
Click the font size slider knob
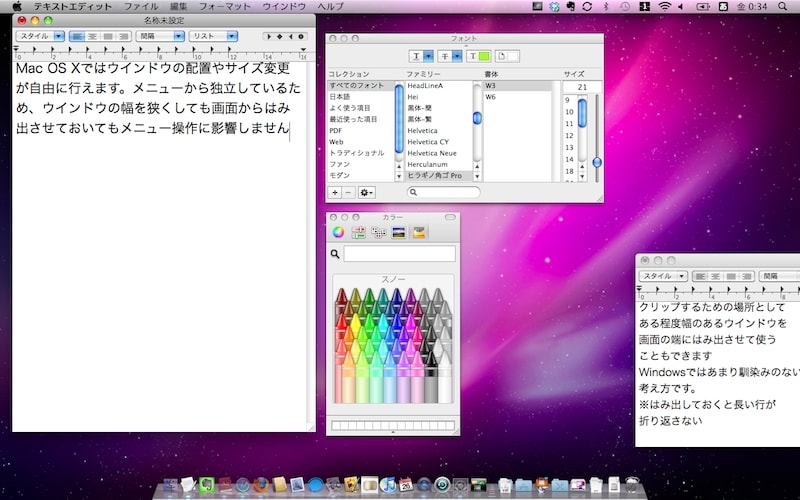[597, 161]
